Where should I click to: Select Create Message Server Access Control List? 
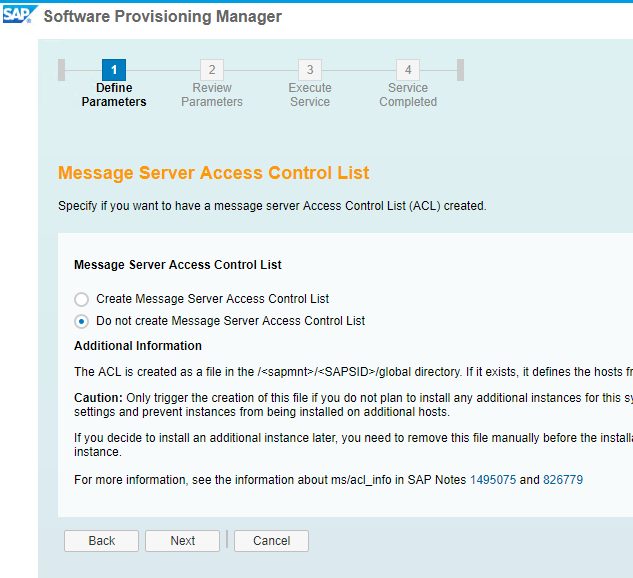82,299
